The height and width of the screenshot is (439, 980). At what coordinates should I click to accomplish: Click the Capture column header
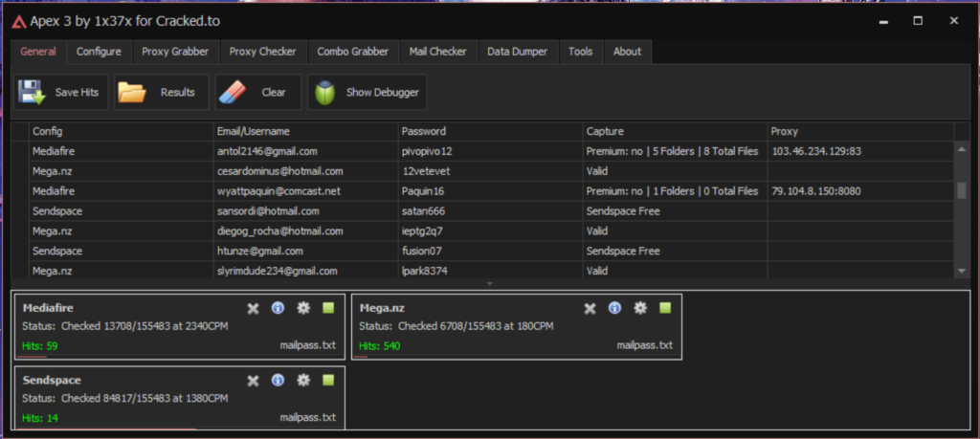[x=675, y=132]
